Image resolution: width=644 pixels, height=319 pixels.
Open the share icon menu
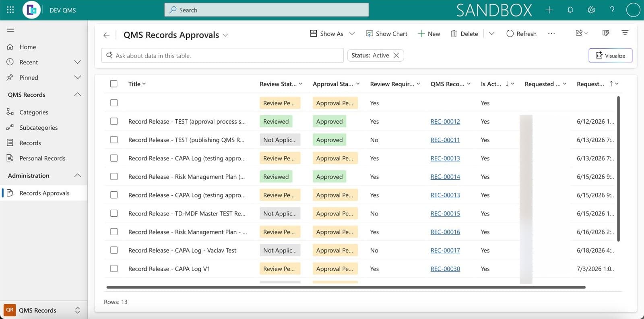coord(582,33)
